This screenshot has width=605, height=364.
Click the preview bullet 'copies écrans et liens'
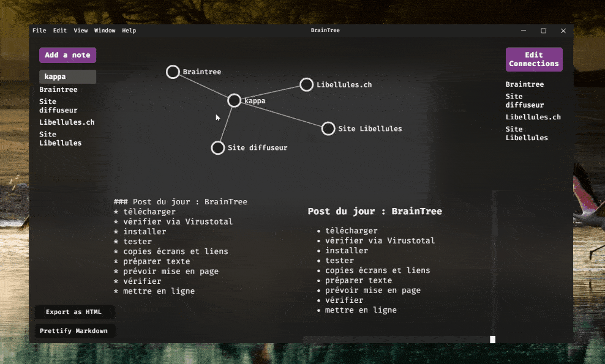[378, 270]
